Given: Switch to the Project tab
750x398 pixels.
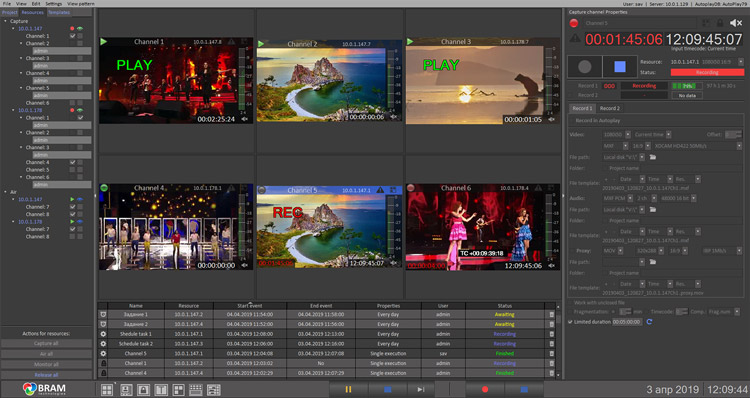Looking at the screenshot, I should [10, 12].
